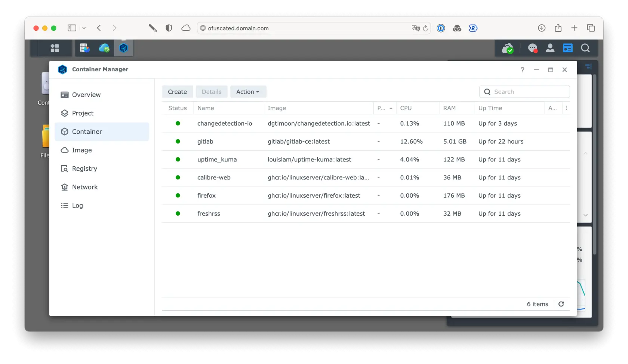Click the DSM search magnifier icon
This screenshot has height=364, width=628.
click(585, 48)
